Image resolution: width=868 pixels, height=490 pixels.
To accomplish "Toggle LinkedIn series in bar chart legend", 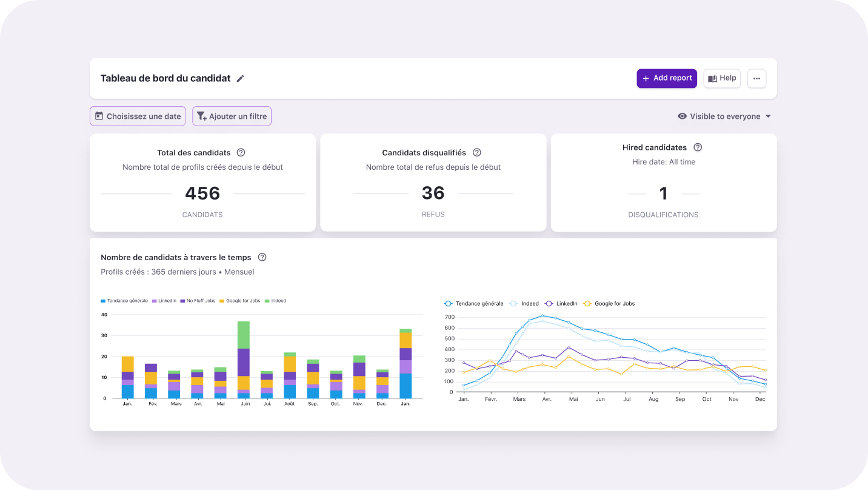I will point(164,301).
